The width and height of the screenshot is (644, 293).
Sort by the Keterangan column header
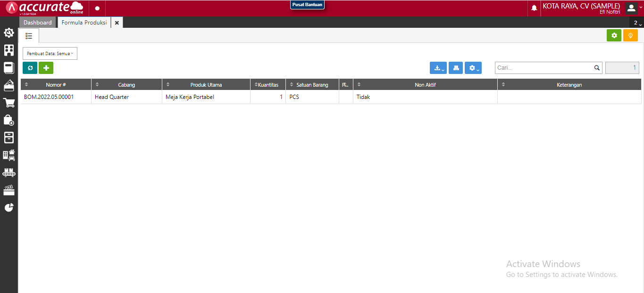pyautogui.click(x=569, y=85)
